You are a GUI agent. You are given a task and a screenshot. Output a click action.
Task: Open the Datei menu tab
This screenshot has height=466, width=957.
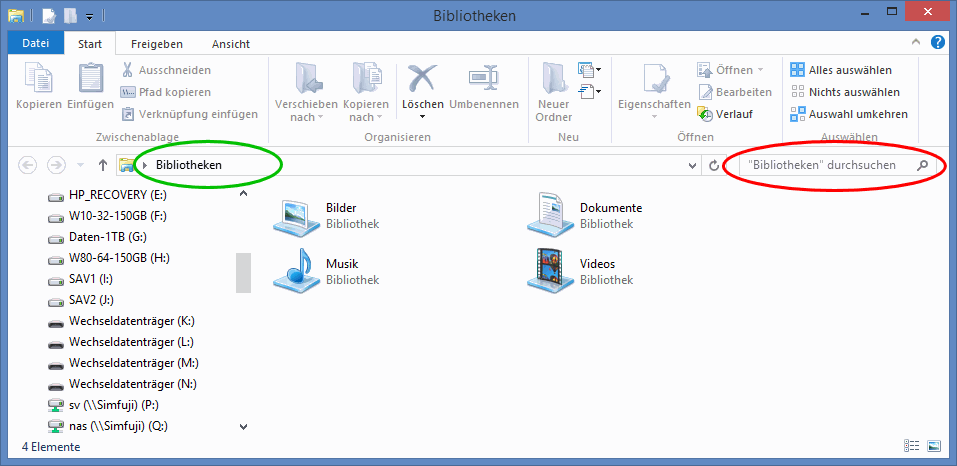click(x=35, y=44)
